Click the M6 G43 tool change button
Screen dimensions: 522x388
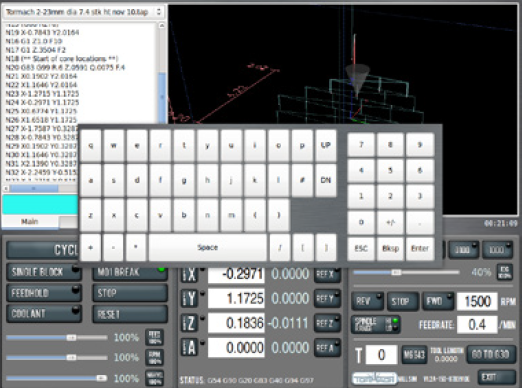[x=414, y=355]
